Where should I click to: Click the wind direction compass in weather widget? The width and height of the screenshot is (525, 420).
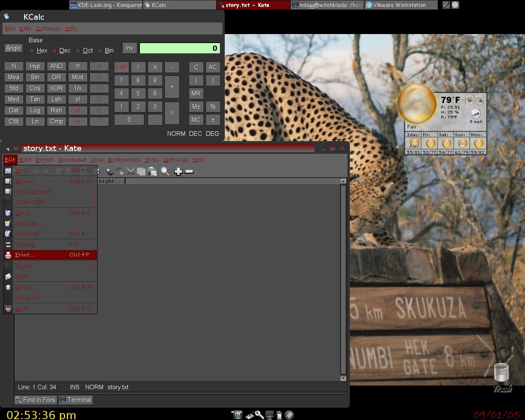(x=476, y=114)
